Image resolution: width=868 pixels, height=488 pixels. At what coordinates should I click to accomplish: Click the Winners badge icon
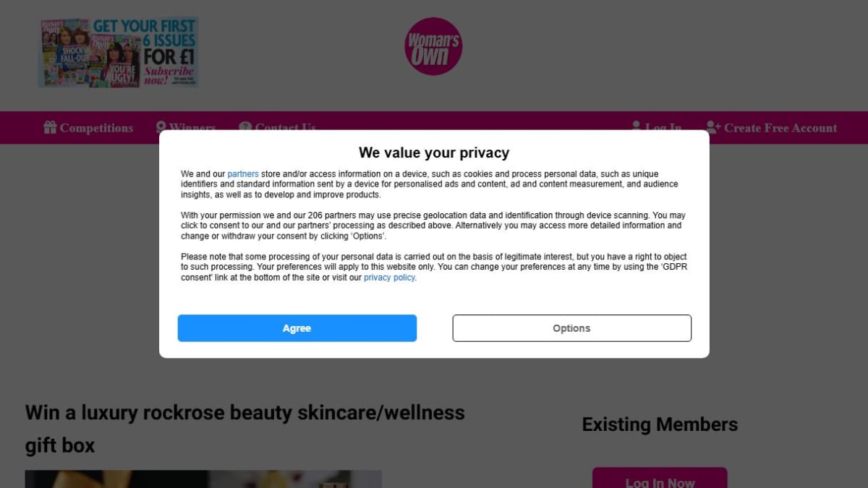point(161,127)
